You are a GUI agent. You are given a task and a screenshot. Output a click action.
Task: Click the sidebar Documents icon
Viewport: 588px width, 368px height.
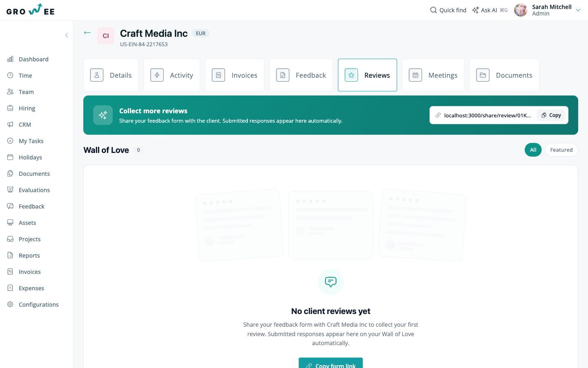(x=10, y=174)
